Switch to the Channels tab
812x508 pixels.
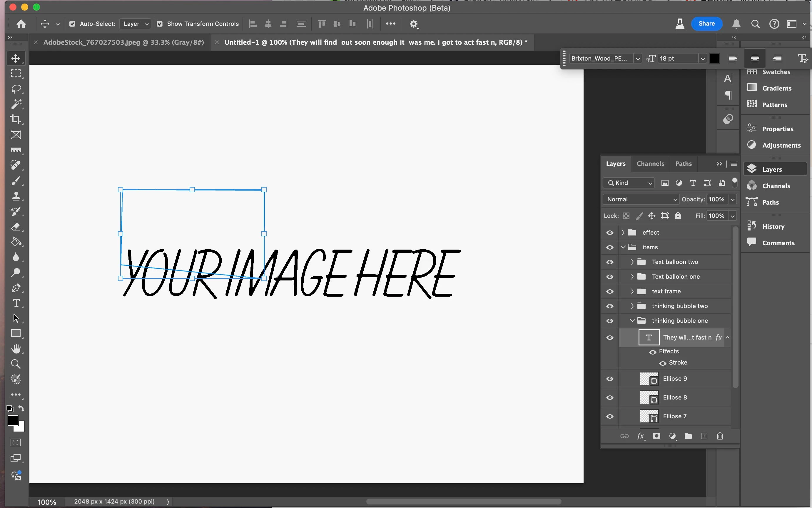pyautogui.click(x=650, y=164)
